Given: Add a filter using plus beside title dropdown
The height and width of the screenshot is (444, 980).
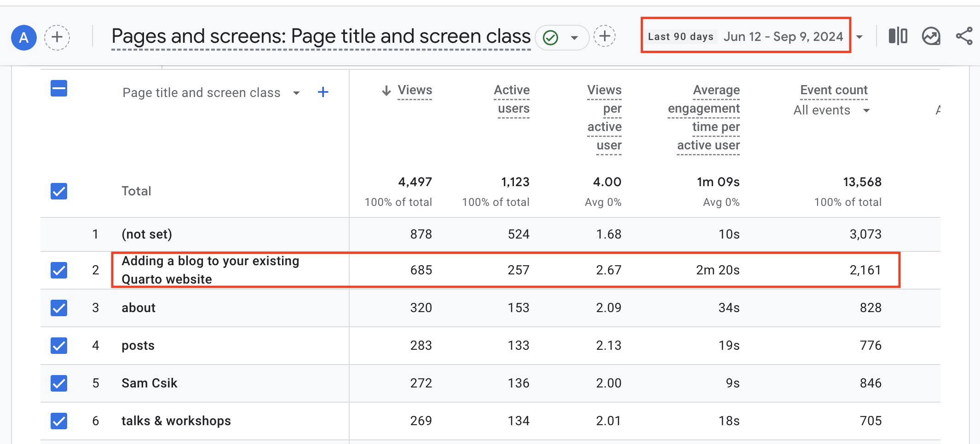Looking at the screenshot, I should (x=605, y=36).
